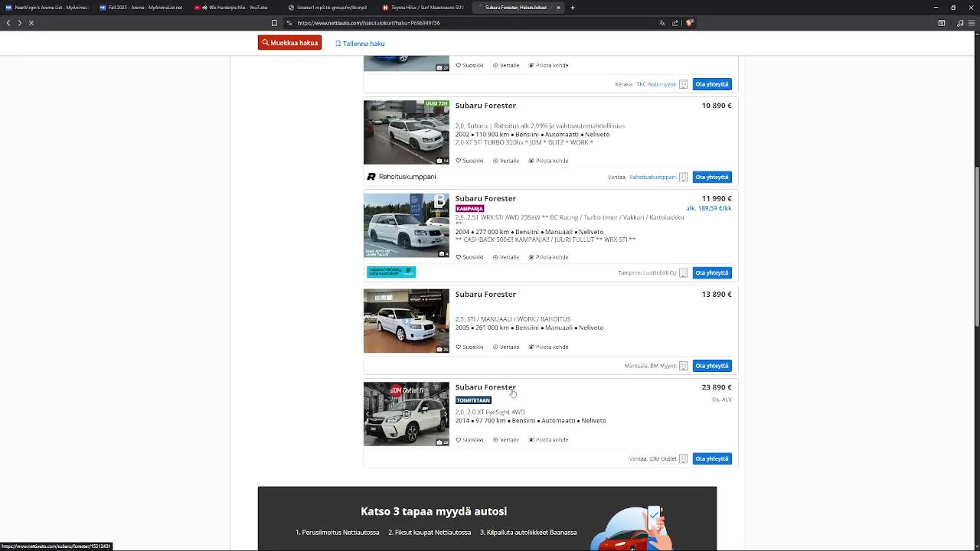Open the translate page icon
The width and height of the screenshot is (980, 551).
661,23
